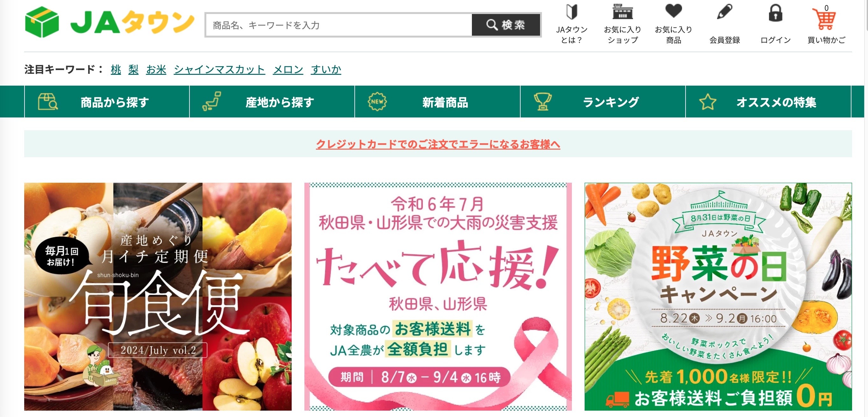Open お気に入りショップ store icon
The image size is (868, 417).
click(623, 12)
